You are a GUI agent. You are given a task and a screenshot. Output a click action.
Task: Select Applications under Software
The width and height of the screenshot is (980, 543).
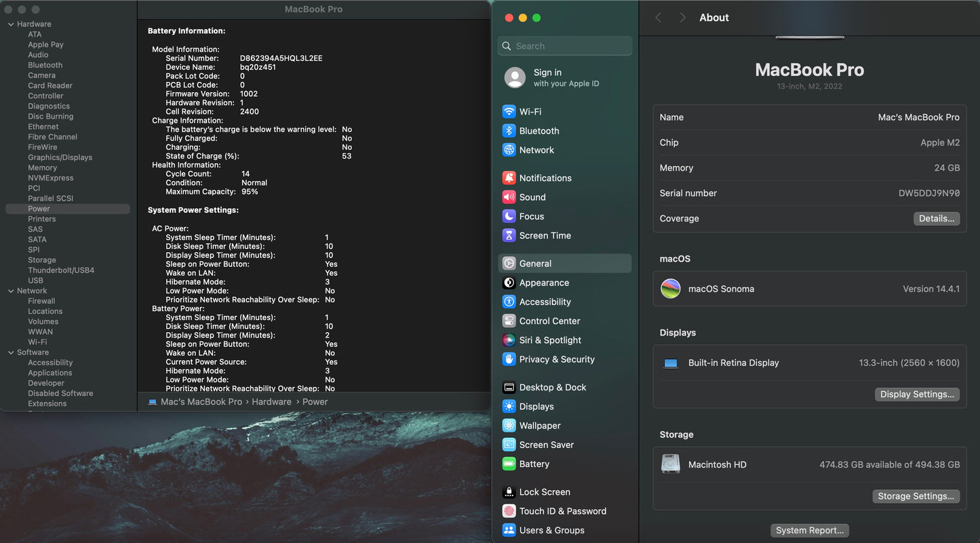click(50, 373)
